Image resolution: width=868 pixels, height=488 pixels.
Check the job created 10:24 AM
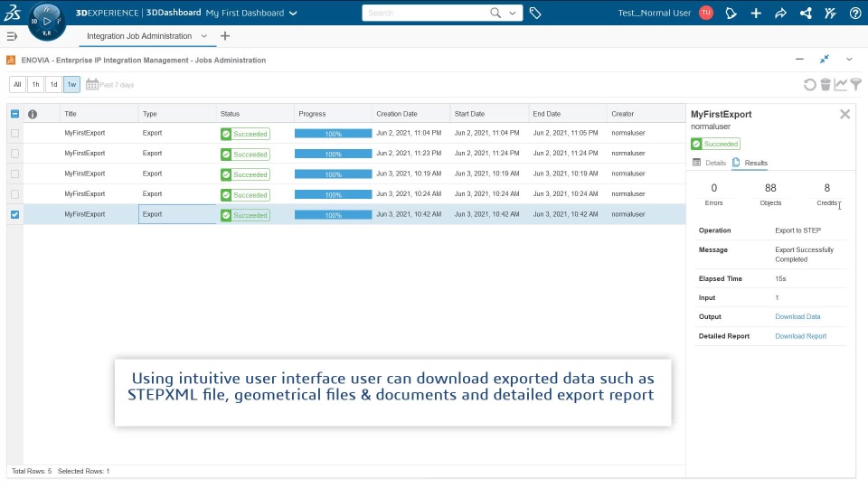15,194
